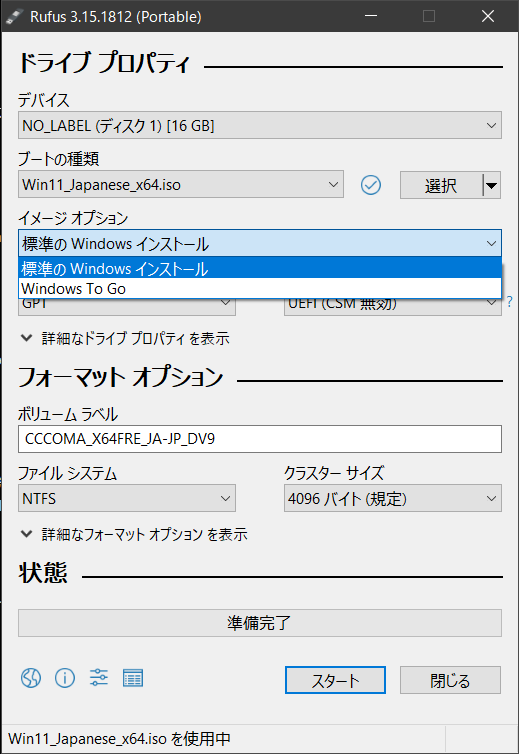
Task: Select Windows To Go option
Action: [x=260, y=289]
